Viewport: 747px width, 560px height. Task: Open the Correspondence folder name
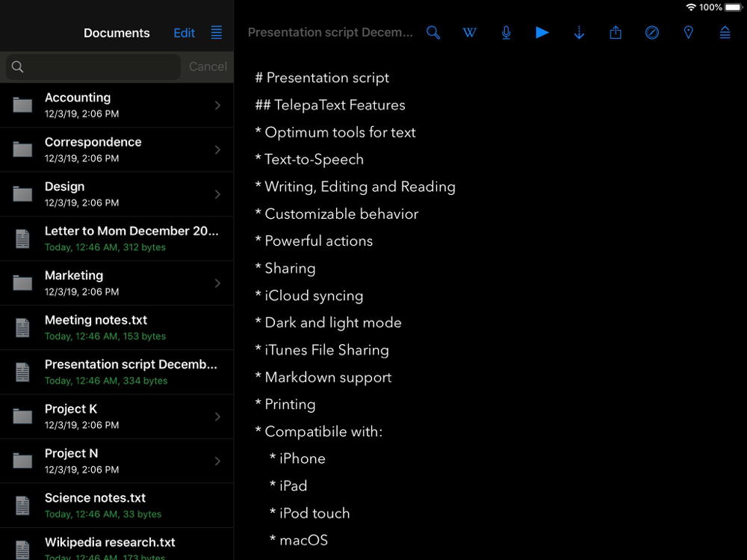point(93,142)
